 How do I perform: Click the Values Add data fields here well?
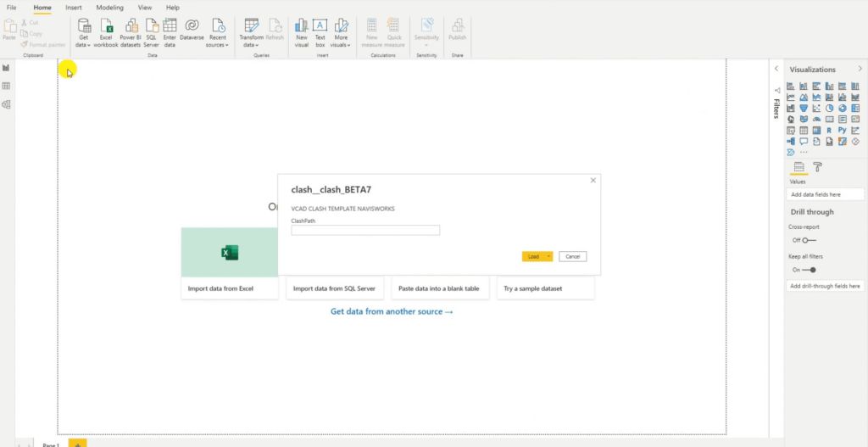tap(825, 194)
